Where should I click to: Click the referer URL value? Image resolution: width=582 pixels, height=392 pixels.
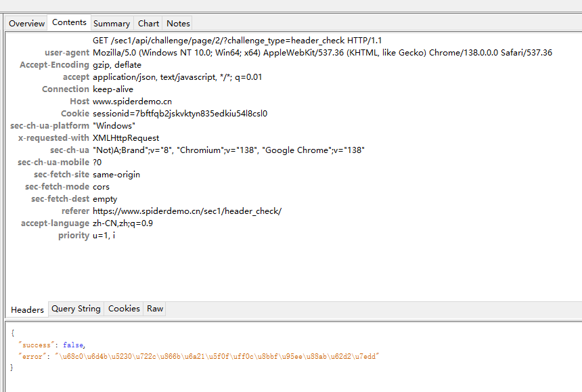(x=187, y=211)
